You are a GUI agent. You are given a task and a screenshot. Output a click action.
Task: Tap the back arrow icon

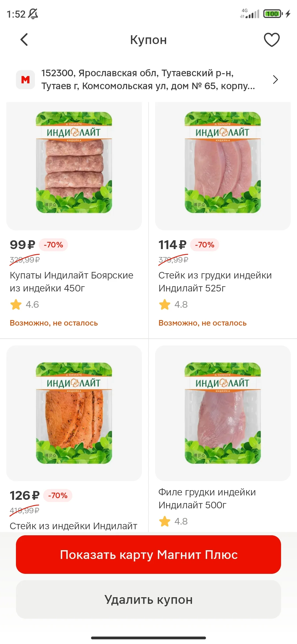coord(24,40)
